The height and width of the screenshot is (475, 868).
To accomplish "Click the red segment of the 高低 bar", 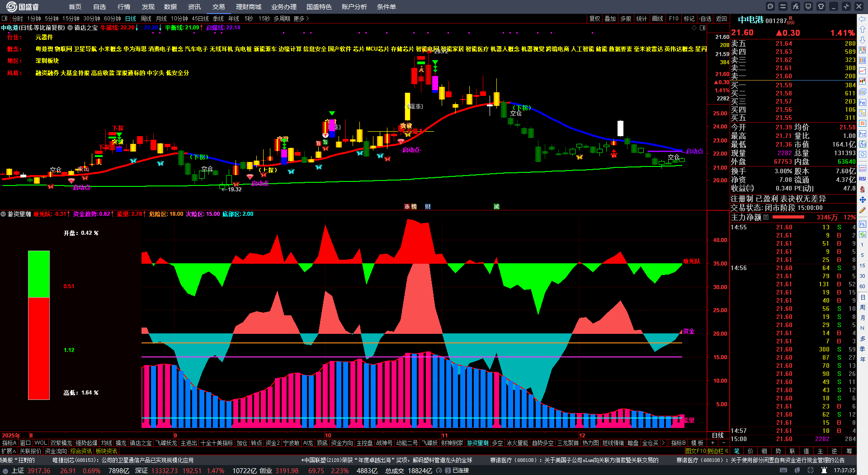I will coord(39,348).
